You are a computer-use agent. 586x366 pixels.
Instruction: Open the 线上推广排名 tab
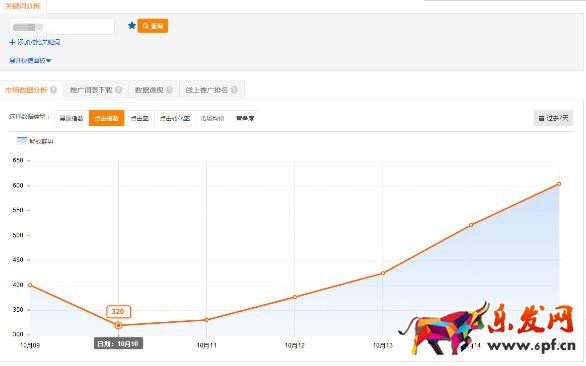click(x=212, y=90)
